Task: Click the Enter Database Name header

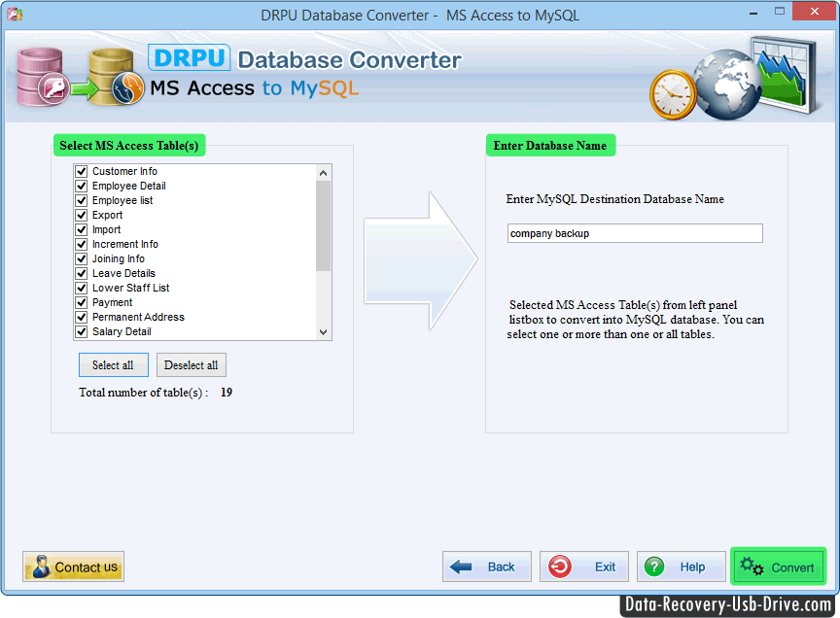Action: (550, 146)
